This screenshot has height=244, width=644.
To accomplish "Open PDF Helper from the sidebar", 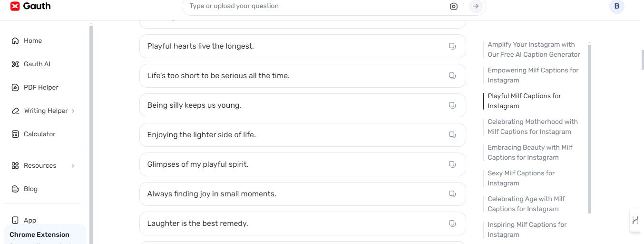I will click(41, 88).
